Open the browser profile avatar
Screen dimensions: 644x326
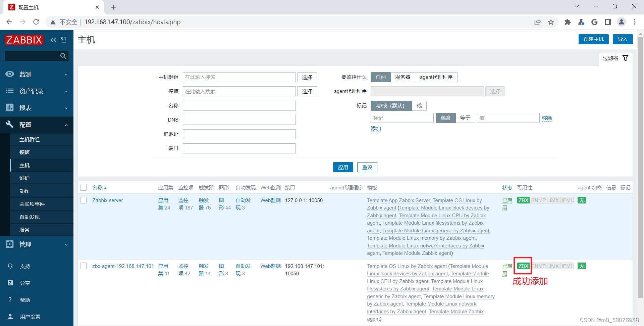(621, 22)
